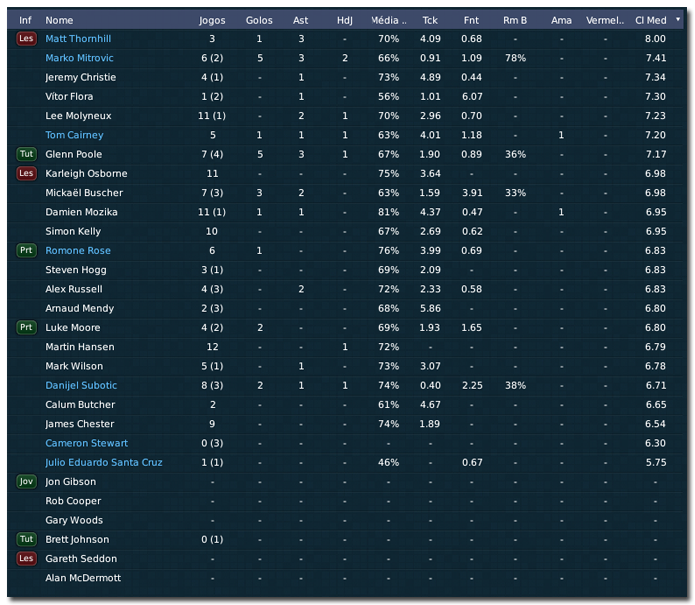Image resolution: width=695 pixels, height=605 pixels.
Task: Click the Jov badge next to Jon Gibson
Action: click(x=26, y=482)
